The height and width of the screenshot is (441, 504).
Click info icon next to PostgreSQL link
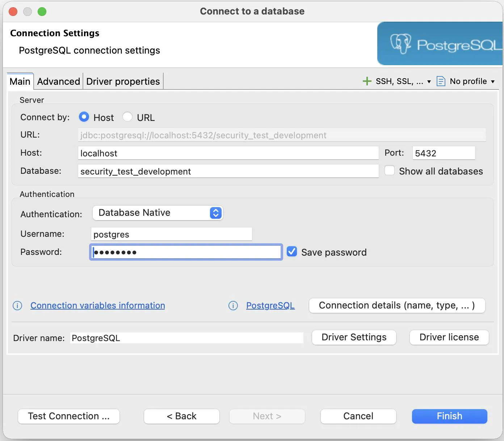[233, 306]
